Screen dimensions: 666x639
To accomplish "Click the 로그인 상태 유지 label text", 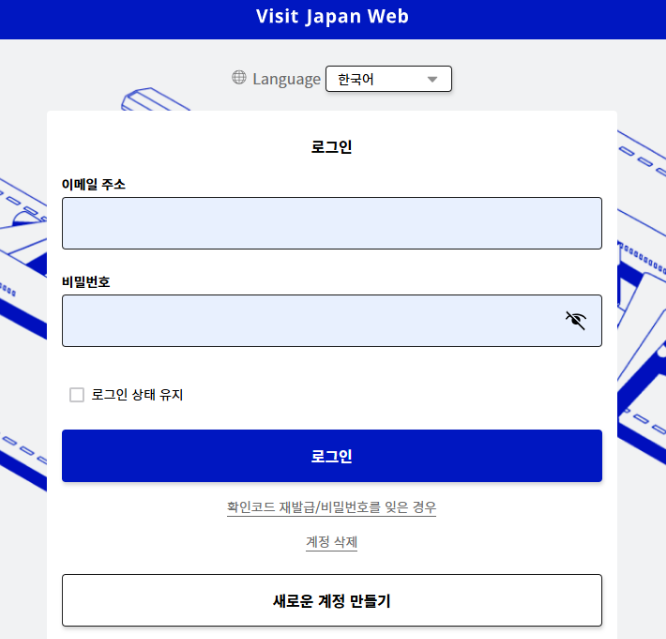I will pos(137,395).
